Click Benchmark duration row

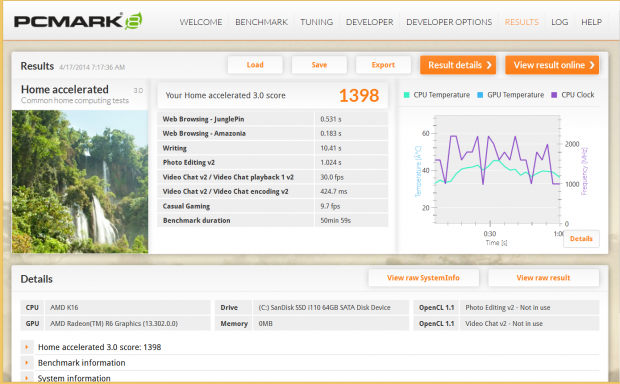tap(272, 220)
